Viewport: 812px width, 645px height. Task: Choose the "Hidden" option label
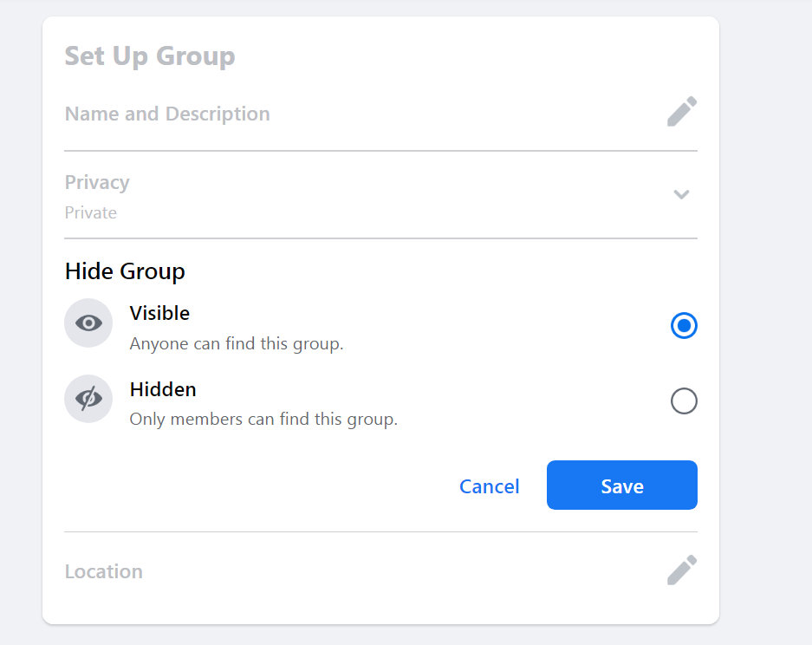(163, 389)
